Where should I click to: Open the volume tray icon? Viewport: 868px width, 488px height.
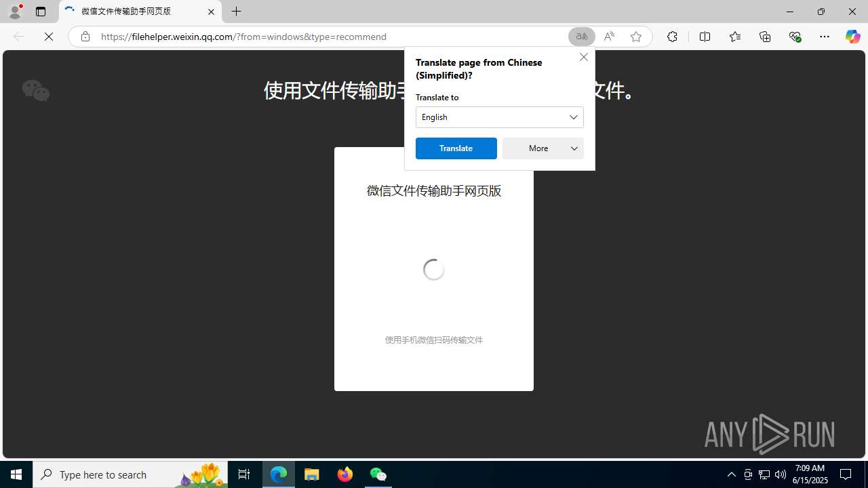[x=781, y=474]
